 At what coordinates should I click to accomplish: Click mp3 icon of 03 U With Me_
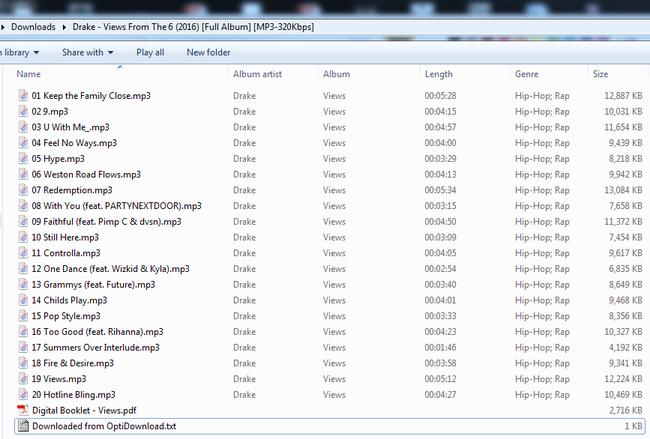click(x=23, y=127)
